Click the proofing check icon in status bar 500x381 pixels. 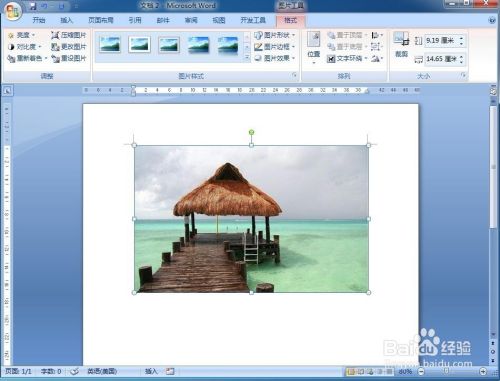[74, 371]
